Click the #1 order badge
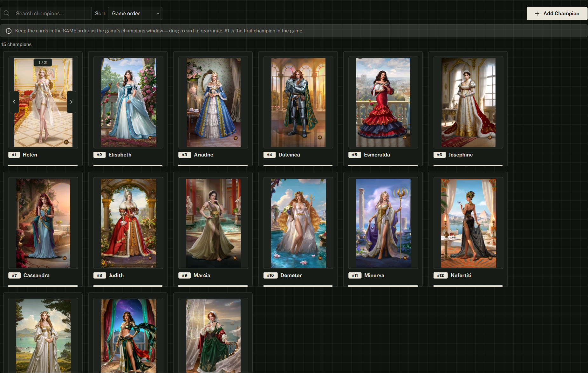The height and width of the screenshot is (373, 588). coord(14,155)
